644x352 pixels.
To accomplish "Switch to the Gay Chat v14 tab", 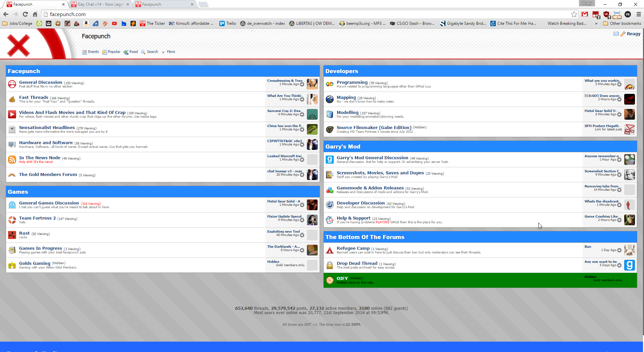I will 100,4.
